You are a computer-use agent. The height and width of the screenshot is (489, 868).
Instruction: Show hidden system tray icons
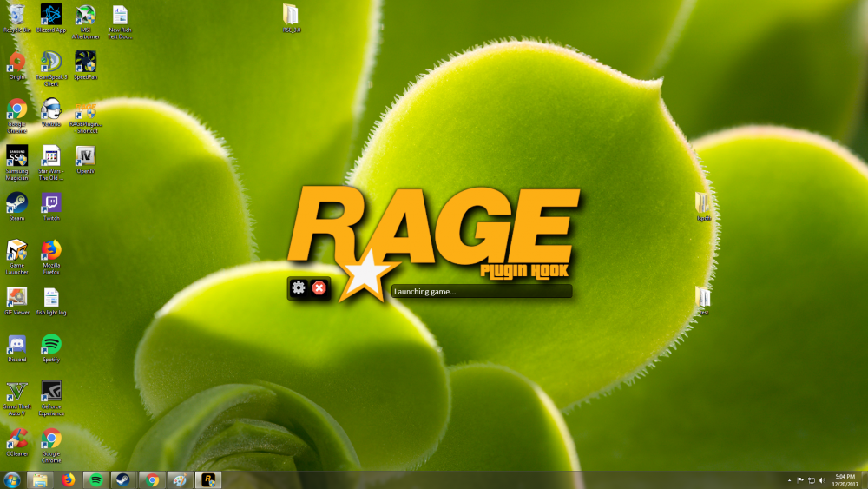[x=789, y=480]
